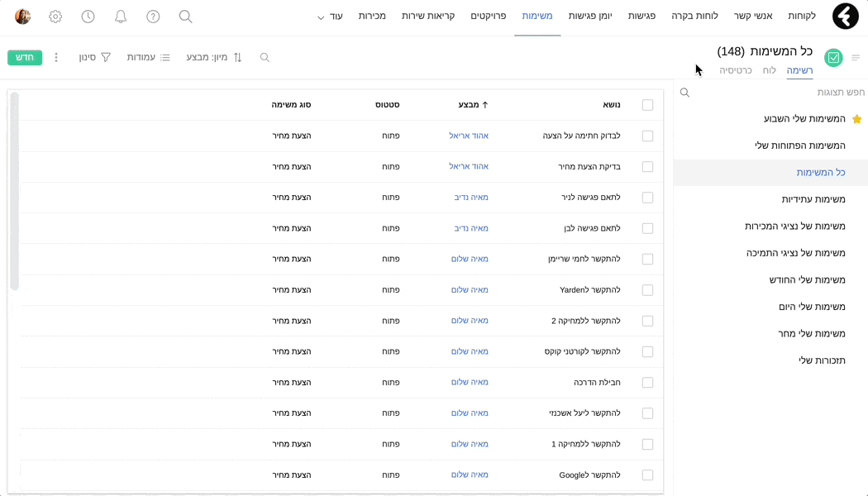Focus the חפש תצוגות search field
This screenshot has width=868, height=496.
pyautogui.click(x=770, y=93)
